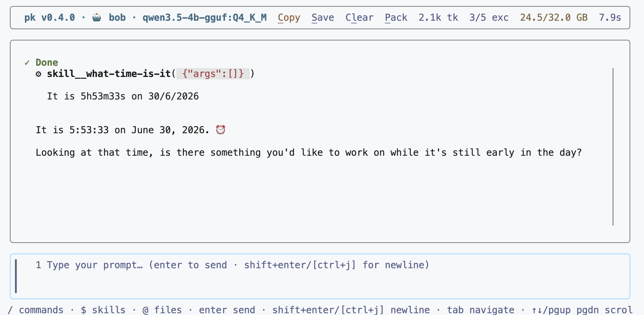This screenshot has width=644, height=315.
Task: Save the session with the Save button
Action: coord(323,18)
